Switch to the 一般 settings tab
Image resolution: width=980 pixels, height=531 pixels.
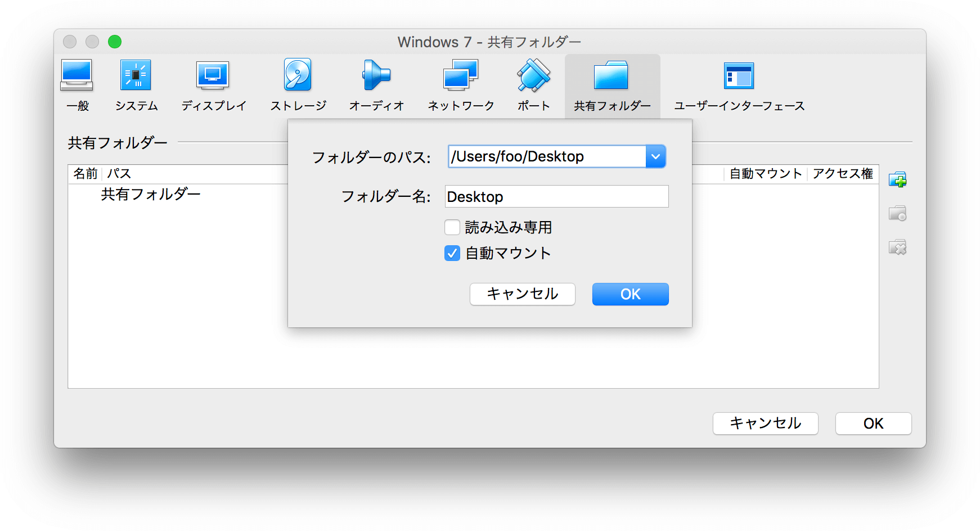click(77, 84)
